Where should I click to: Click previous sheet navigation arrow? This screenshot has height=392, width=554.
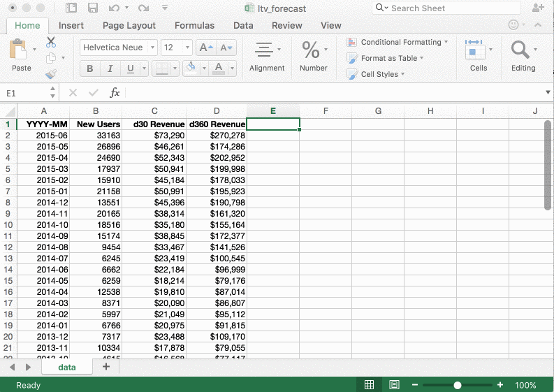(x=13, y=368)
